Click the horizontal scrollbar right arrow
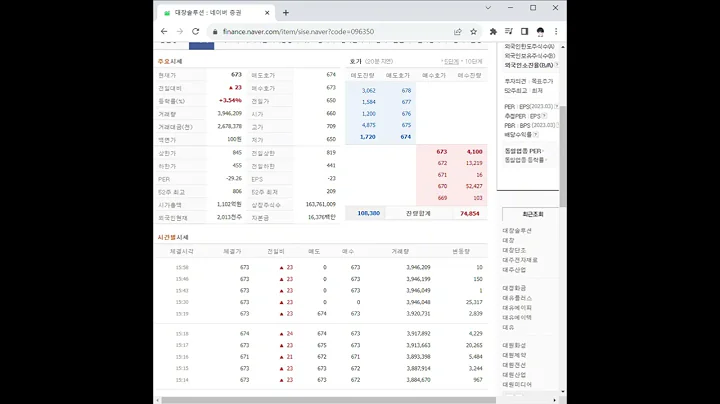 (554, 400)
